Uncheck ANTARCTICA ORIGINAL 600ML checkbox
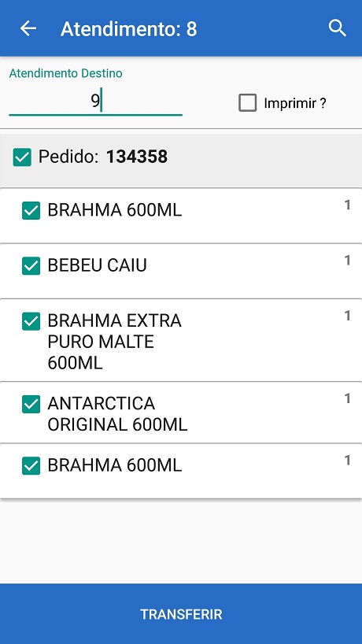 click(x=31, y=404)
